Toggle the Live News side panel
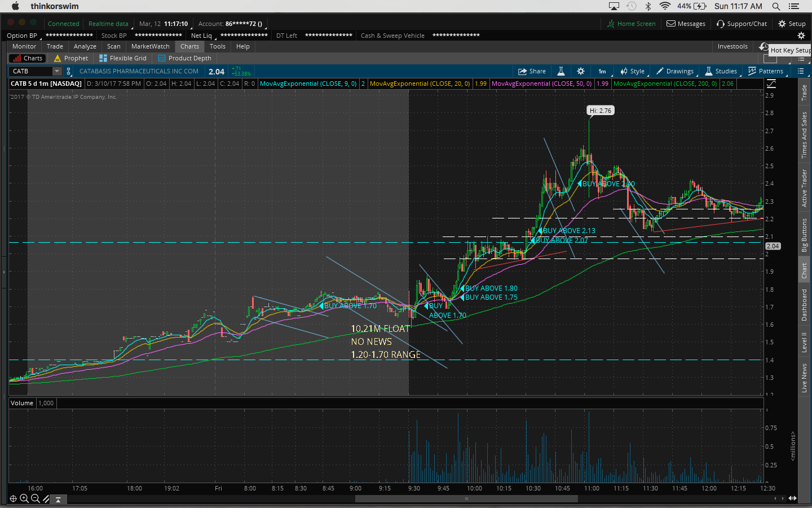 point(804,378)
